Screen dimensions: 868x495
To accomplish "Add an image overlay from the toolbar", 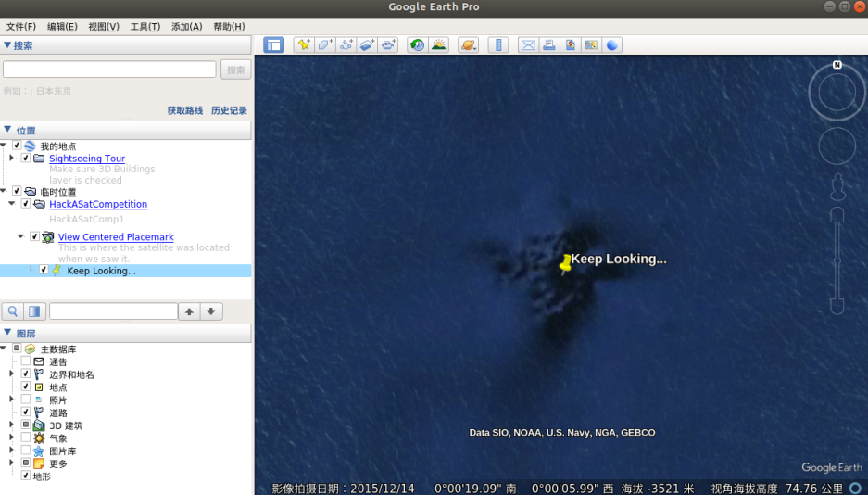I will click(x=367, y=44).
